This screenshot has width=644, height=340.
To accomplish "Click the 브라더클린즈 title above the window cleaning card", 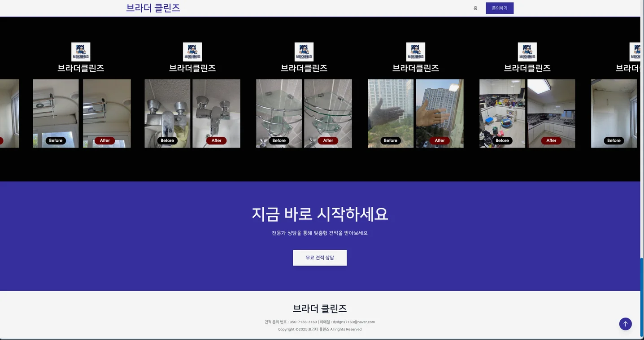I will pos(416,68).
